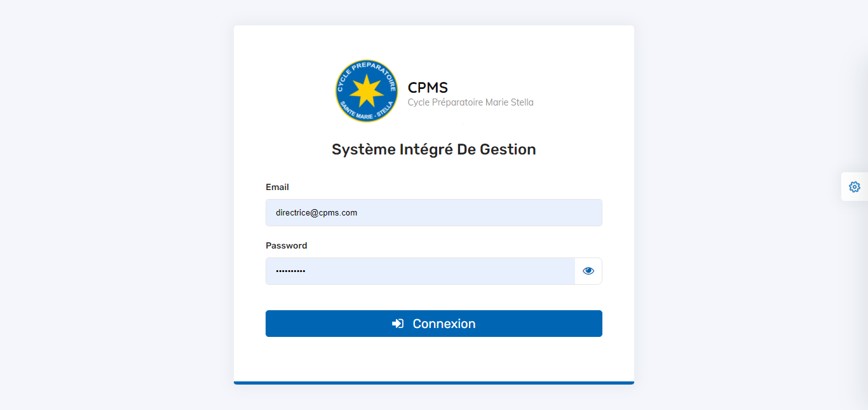The height and width of the screenshot is (410, 868).
Task: Click 'Cycle Préparatoire Marie Stella' subtitle
Action: (x=471, y=102)
